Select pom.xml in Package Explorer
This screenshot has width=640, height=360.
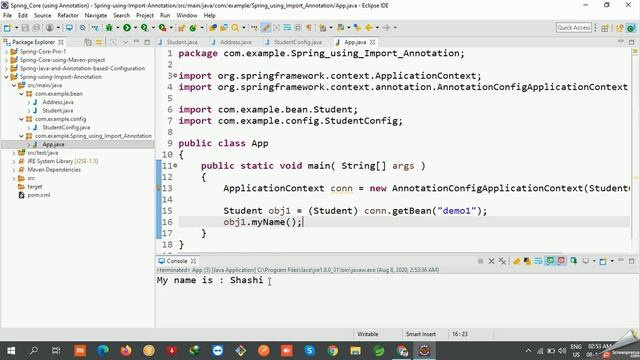pos(38,195)
